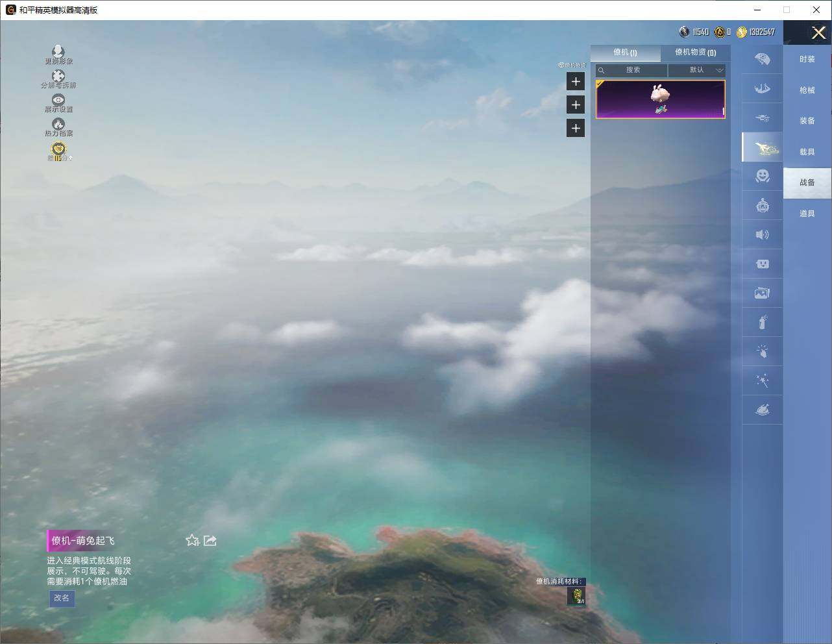Click the second plus slot button
Viewport: 832px width, 644px height.
coord(576,105)
